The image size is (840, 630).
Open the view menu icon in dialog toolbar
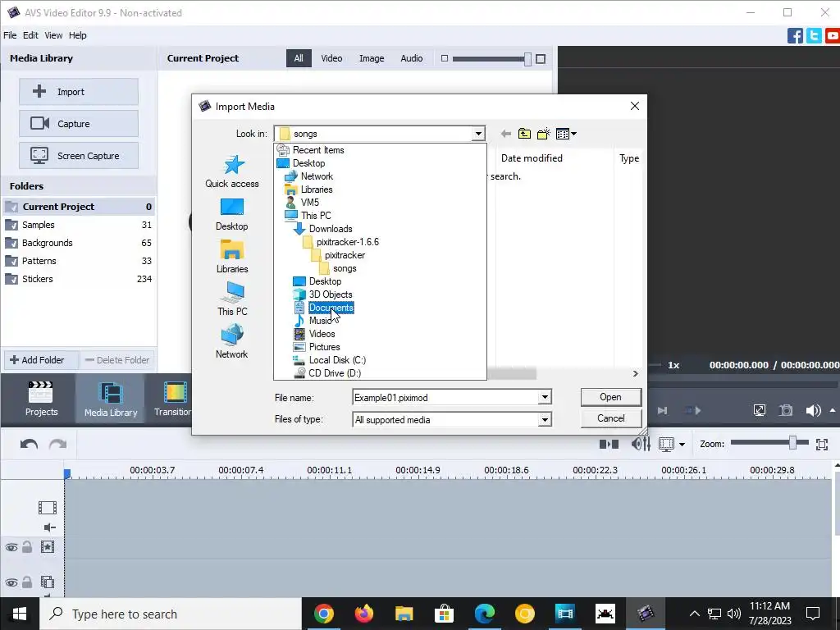566,134
